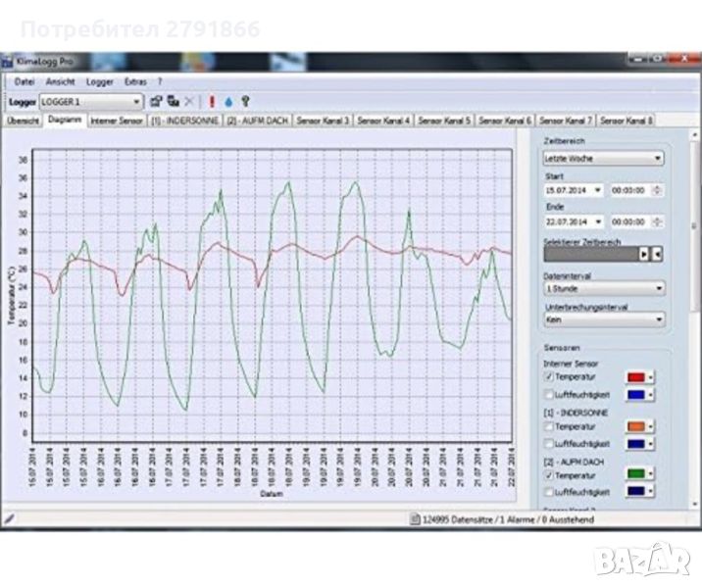Open the Datei menu

click(25, 82)
